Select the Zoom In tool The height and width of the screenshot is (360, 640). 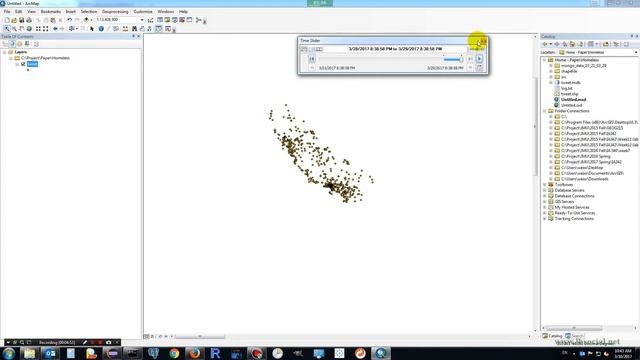tap(7, 29)
